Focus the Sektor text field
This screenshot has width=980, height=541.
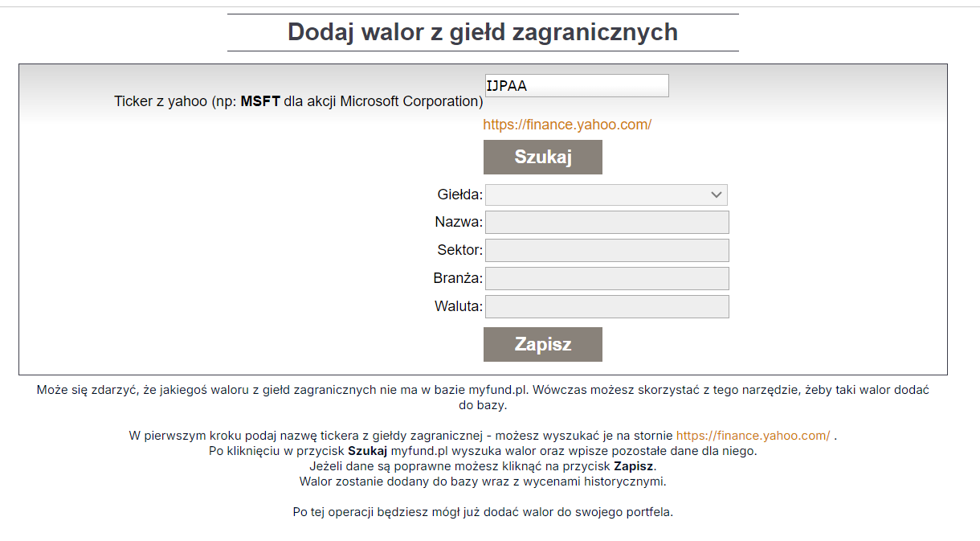click(x=607, y=250)
